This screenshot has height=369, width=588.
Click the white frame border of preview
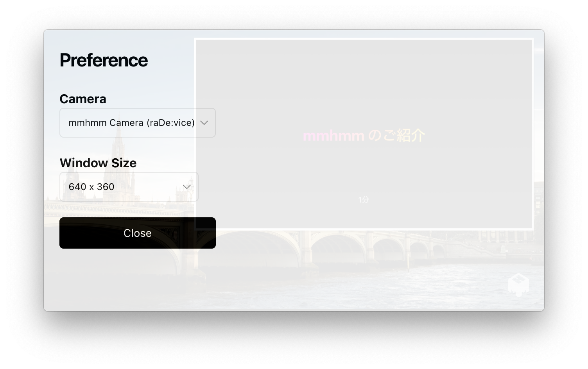click(364, 39)
